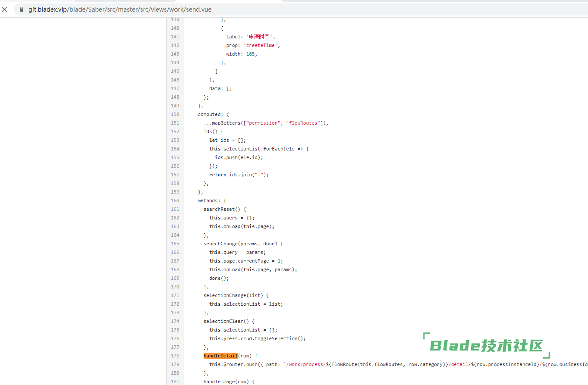Image resolution: width=588 pixels, height=385 pixels.
Task: Click the mapGetters line
Action: pos(266,123)
